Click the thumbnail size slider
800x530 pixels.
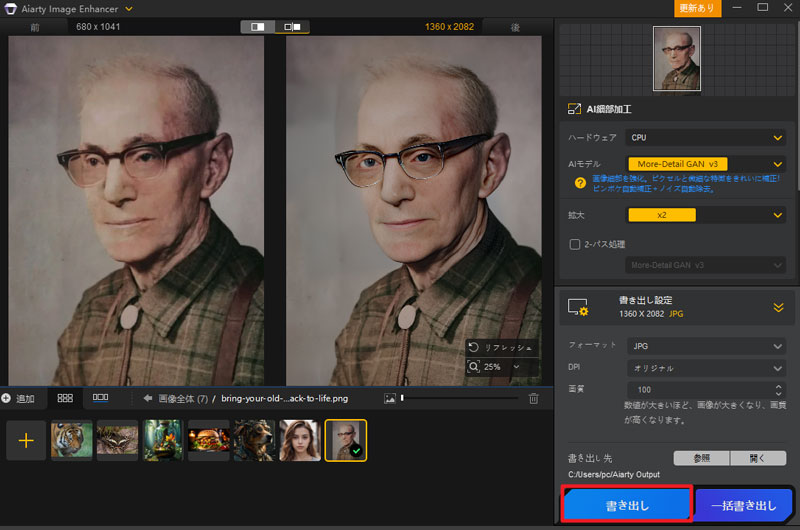click(x=460, y=398)
